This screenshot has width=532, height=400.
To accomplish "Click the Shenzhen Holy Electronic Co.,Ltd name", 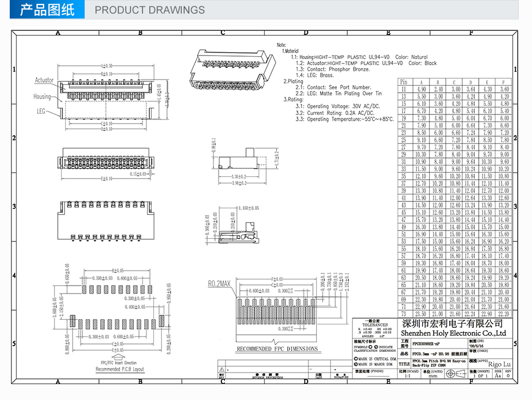I will (x=454, y=332).
